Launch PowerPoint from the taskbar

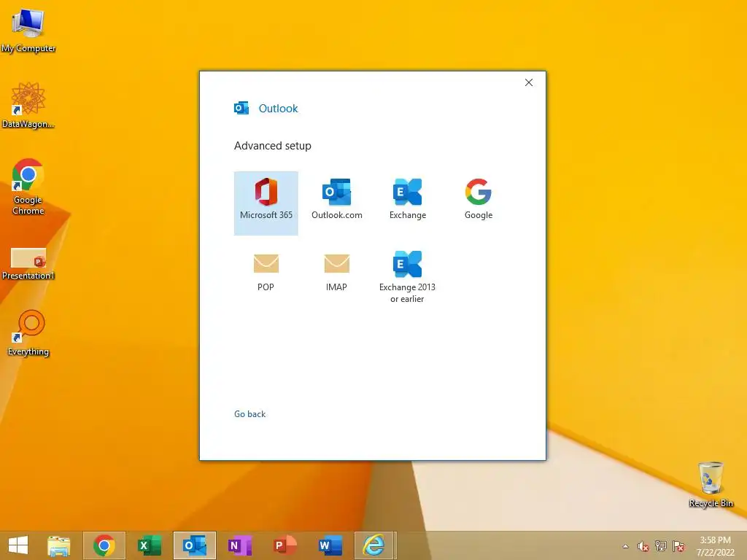[285, 545]
